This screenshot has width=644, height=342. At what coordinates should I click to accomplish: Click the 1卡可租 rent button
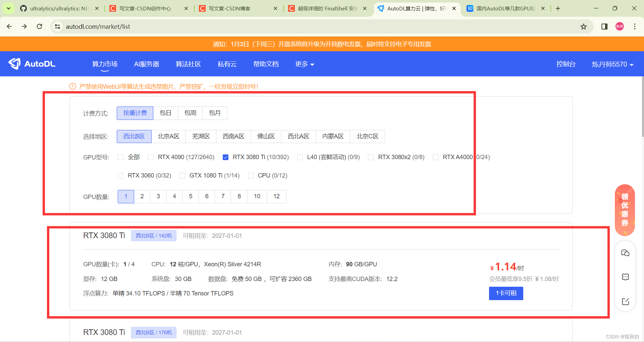pyautogui.click(x=506, y=293)
